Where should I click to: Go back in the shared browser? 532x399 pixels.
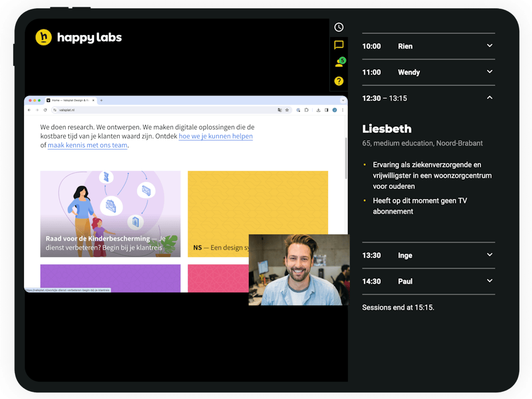tap(29, 110)
